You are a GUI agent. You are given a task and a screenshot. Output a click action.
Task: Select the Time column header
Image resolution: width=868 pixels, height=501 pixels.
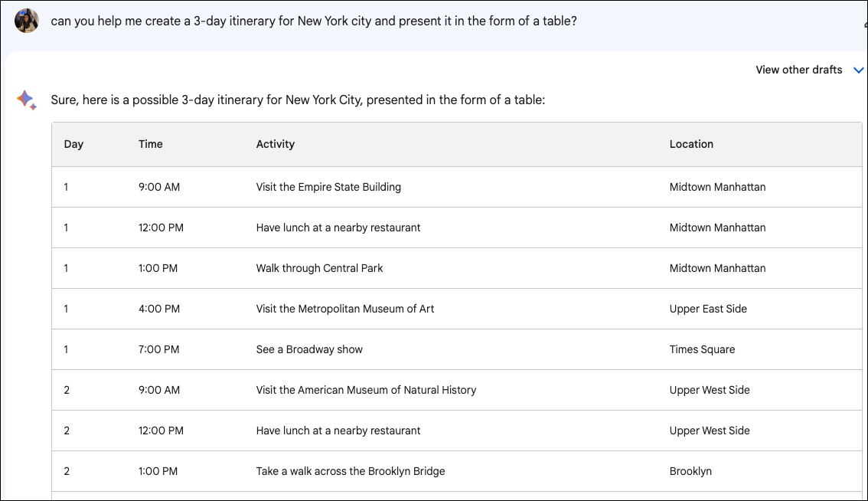click(x=151, y=144)
